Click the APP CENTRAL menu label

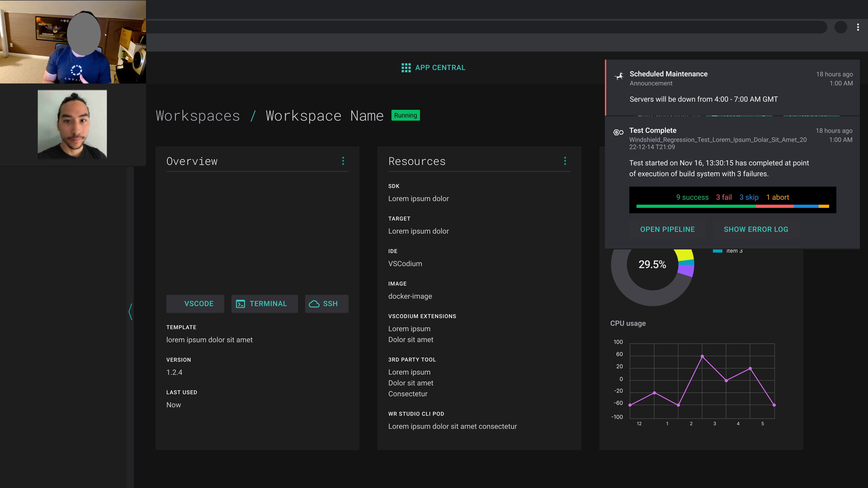[440, 68]
